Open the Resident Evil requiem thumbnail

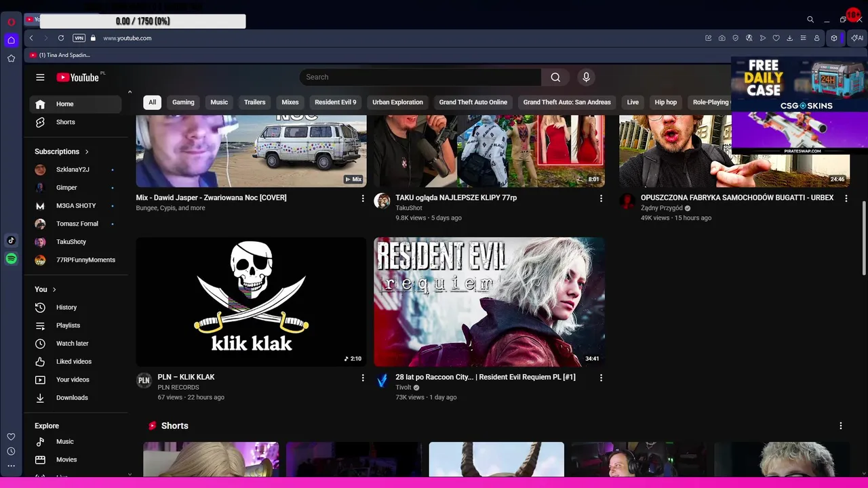tap(489, 302)
